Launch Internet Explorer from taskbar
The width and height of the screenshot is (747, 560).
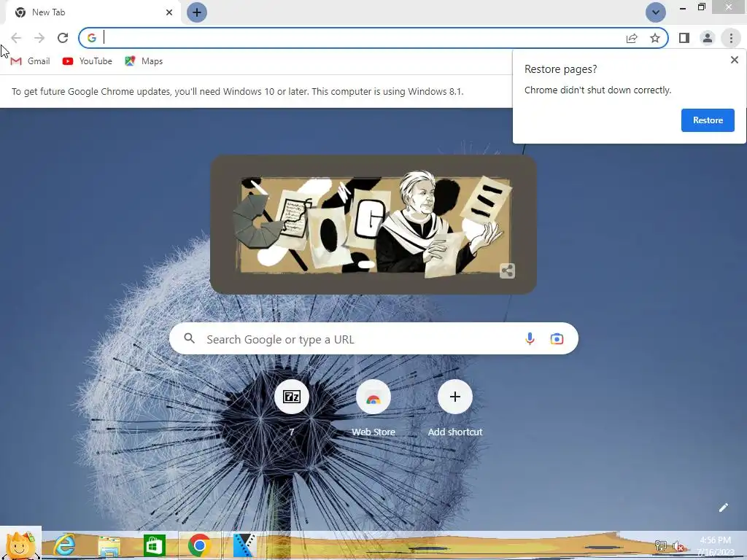point(64,545)
